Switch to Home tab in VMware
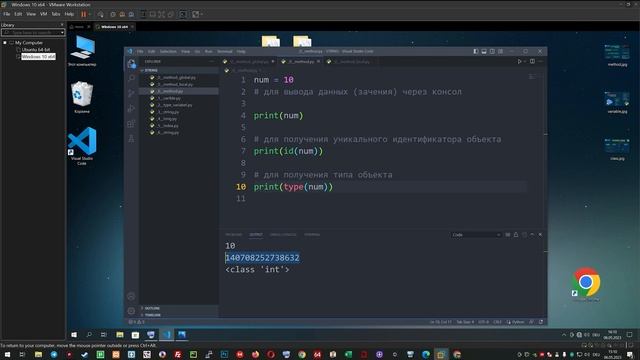The image size is (640, 360). pos(79,27)
